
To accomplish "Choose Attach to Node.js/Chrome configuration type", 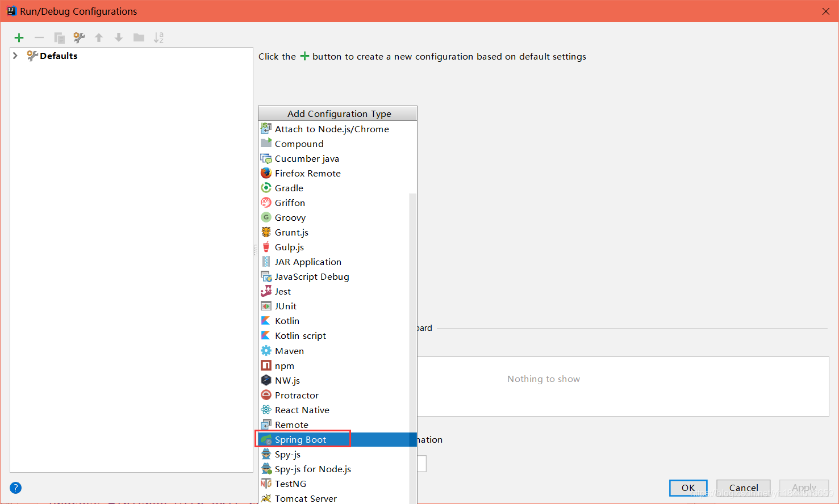I will [337, 129].
